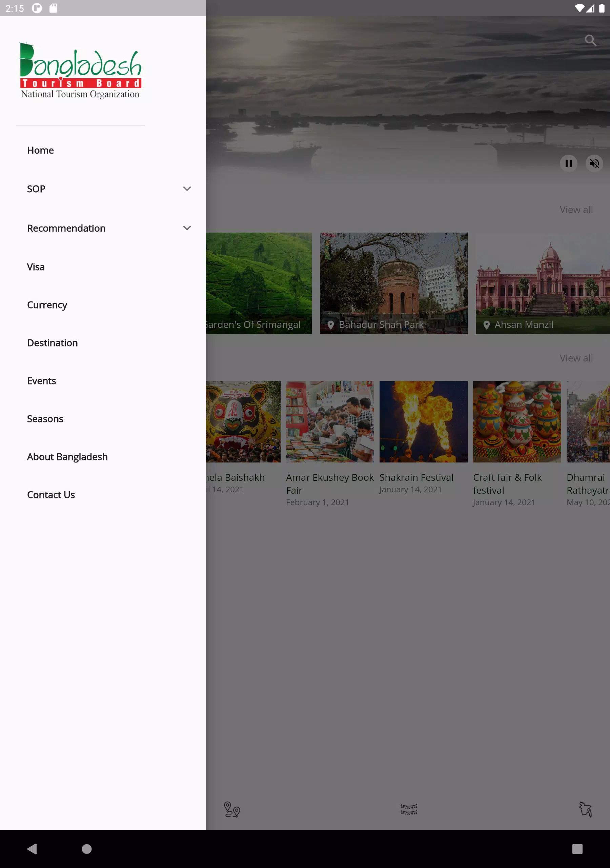Open the Amar Ekushey Book Fair thumbnail
This screenshot has width=610, height=868.
pyautogui.click(x=330, y=421)
